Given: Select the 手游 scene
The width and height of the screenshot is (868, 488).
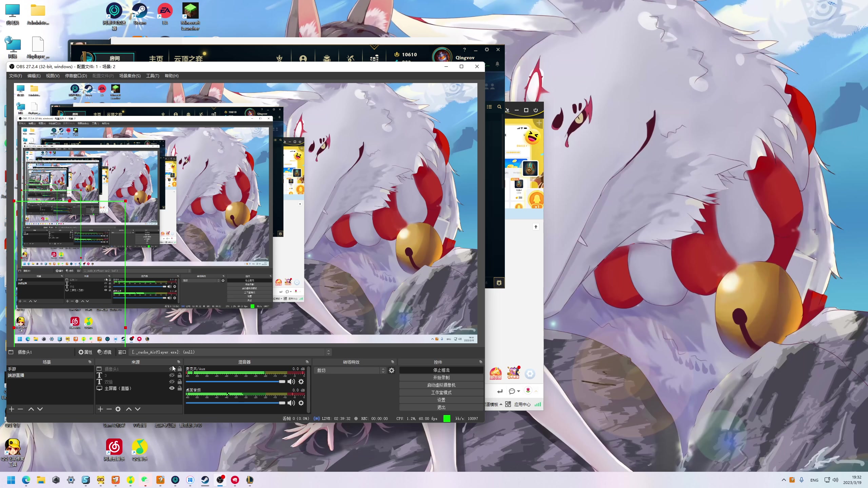Looking at the screenshot, I should tap(50, 369).
